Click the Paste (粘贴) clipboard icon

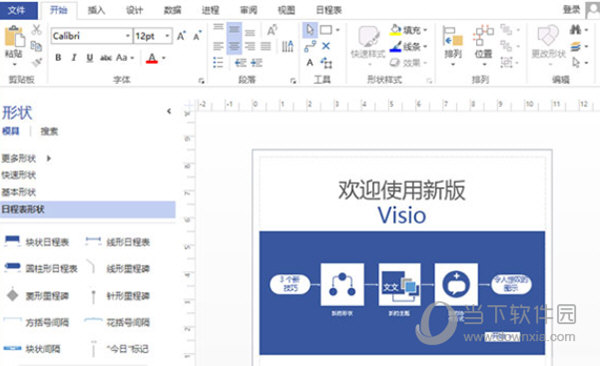coord(14,37)
